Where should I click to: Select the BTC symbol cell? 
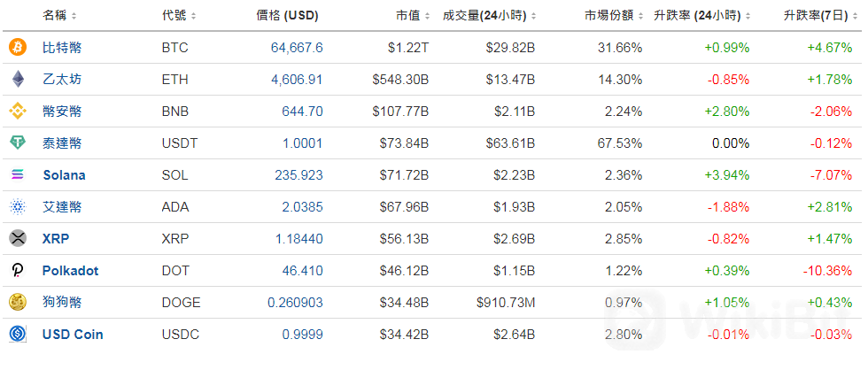tap(175, 48)
